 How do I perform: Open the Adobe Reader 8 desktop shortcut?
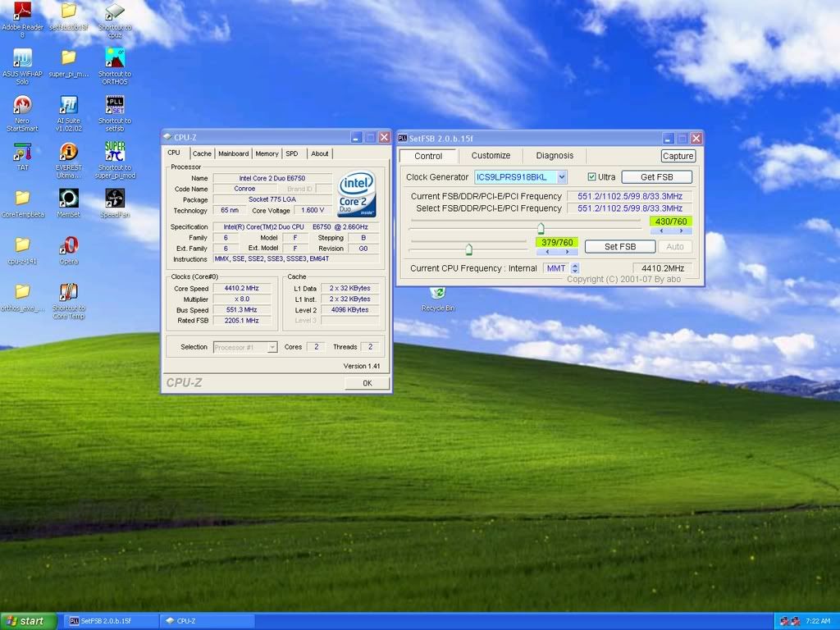click(x=22, y=12)
